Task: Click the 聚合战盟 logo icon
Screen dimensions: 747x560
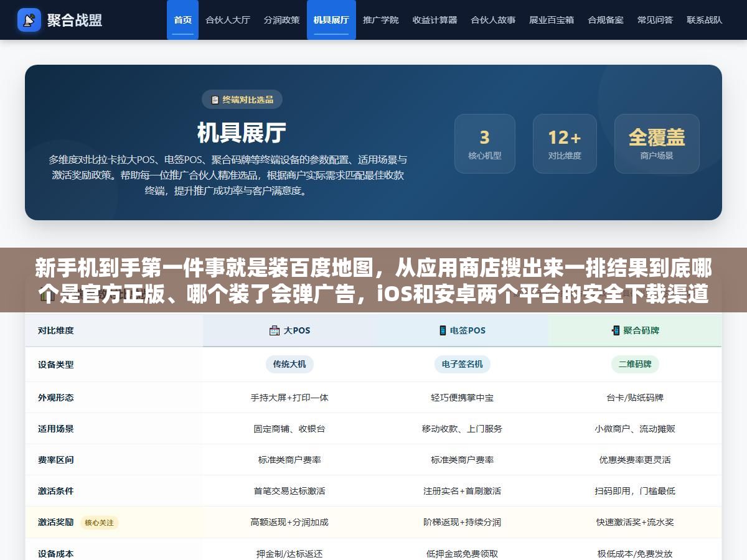Action: click(x=29, y=20)
